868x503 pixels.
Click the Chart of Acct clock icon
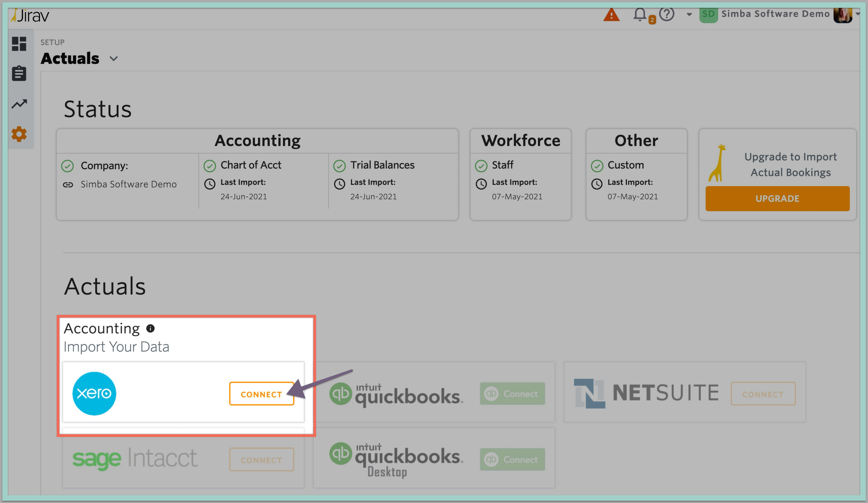click(209, 184)
